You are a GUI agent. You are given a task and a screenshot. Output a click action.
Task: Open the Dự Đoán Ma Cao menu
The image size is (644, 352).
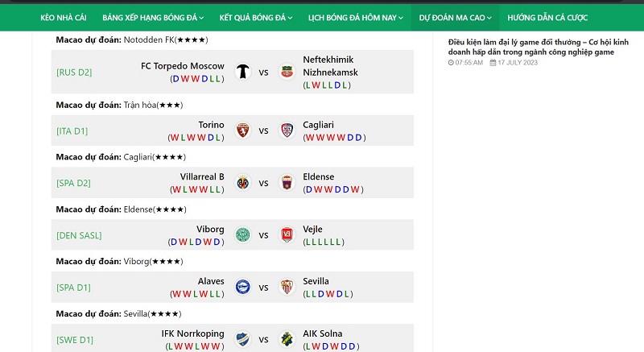455,18
